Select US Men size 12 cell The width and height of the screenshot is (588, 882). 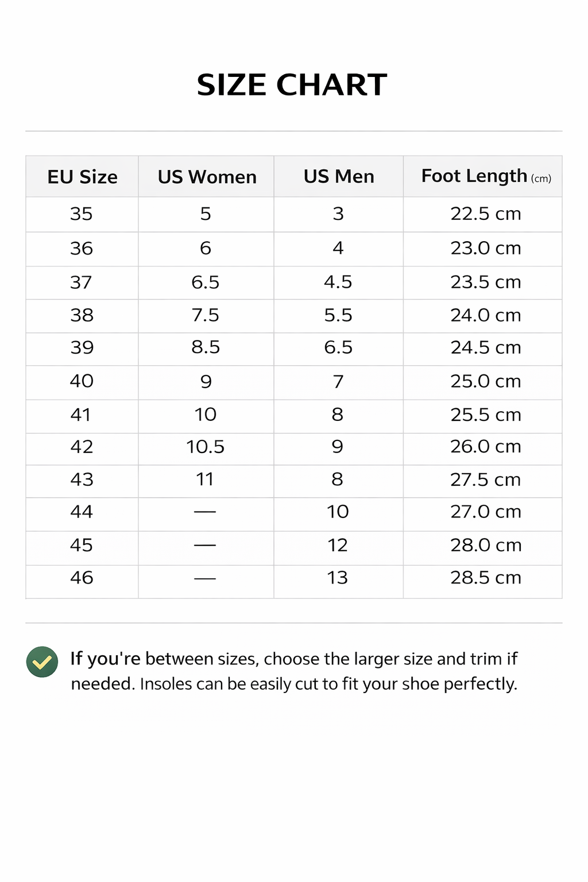pos(338,545)
